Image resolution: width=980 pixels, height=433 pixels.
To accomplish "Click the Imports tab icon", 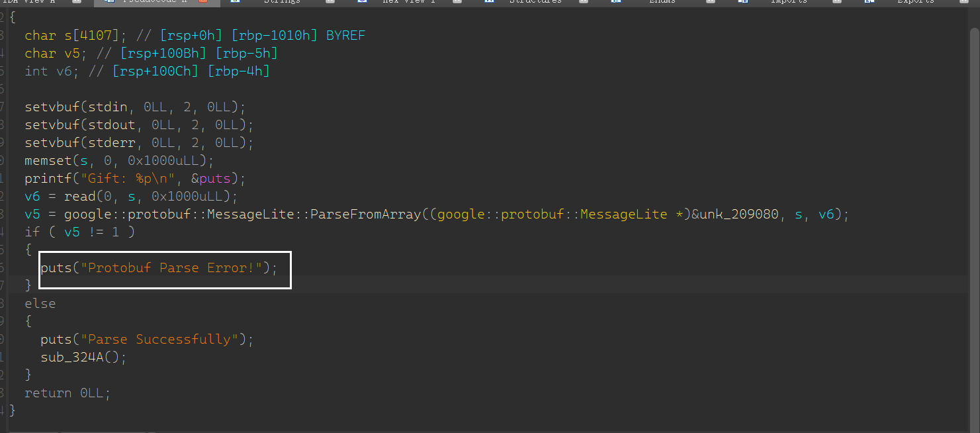I will 743,2.
